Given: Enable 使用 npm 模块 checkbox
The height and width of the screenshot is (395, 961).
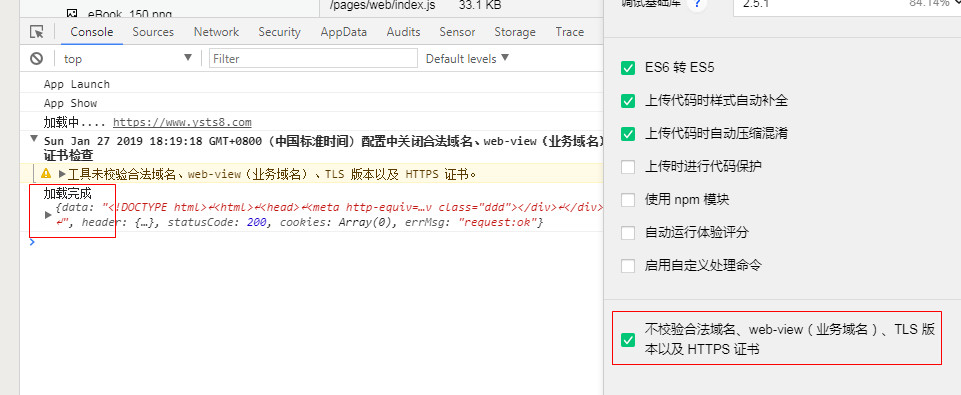Looking at the screenshot, I should pyautogui.click(x=628, y=200).
